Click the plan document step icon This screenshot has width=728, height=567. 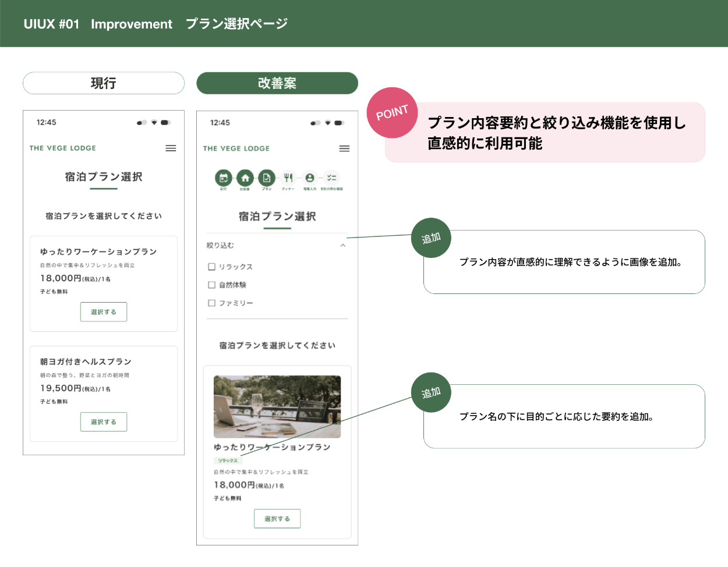point(267,178)
